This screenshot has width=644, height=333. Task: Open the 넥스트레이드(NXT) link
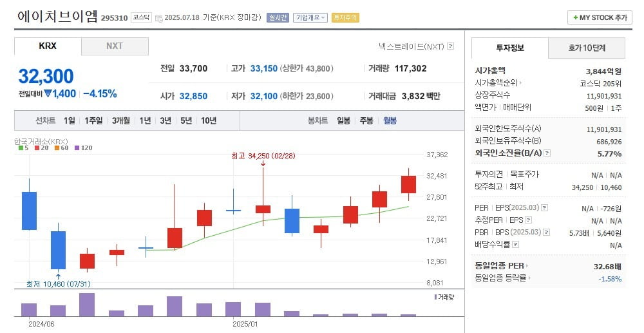tap(411, 46)
